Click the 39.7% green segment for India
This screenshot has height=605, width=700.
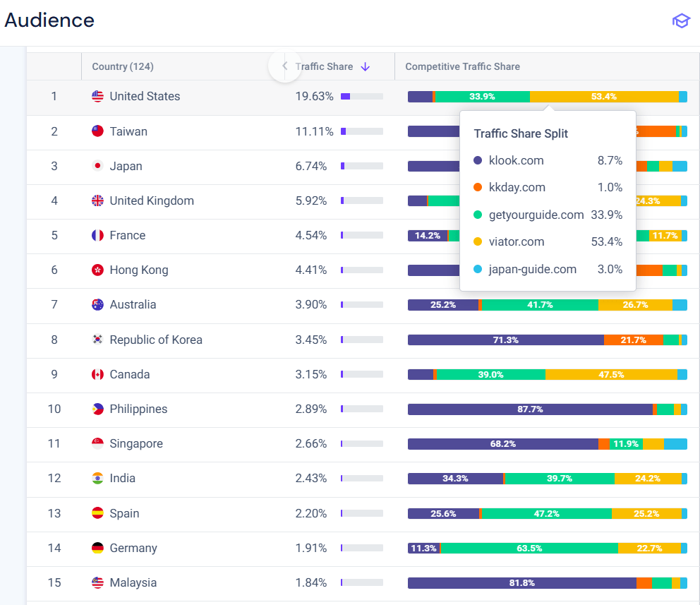pyautogui.click(x=560, y=478)
